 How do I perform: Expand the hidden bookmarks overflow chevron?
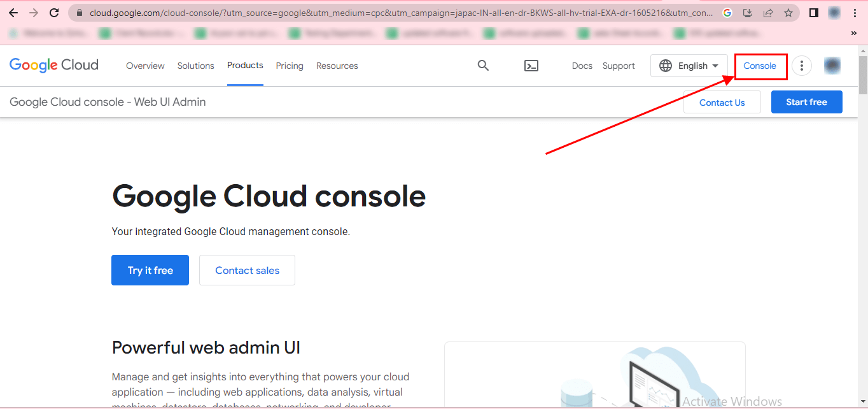tap(854, 33)
